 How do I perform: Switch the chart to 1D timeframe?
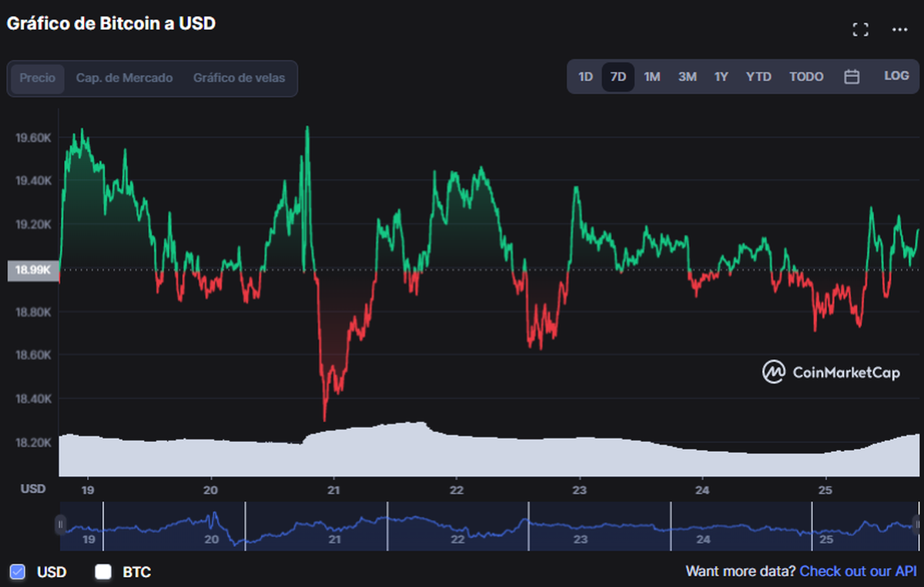click(585, 76)
